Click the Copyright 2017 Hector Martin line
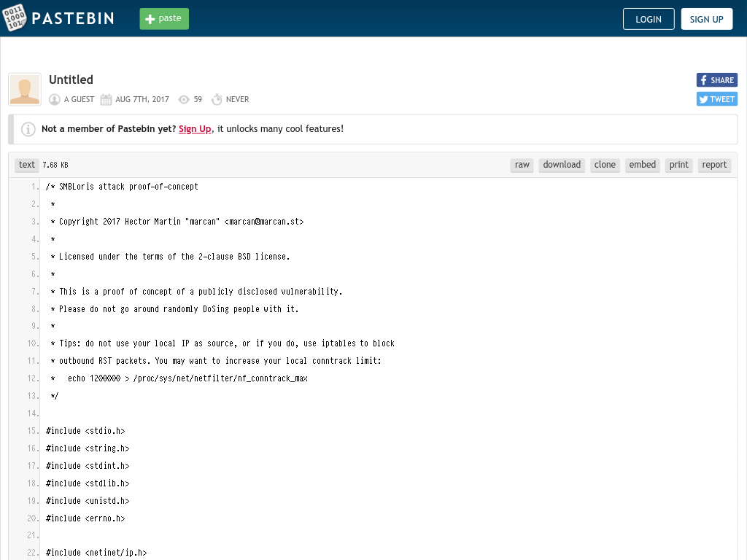This screenshot has width=747, height=560. 177,222
